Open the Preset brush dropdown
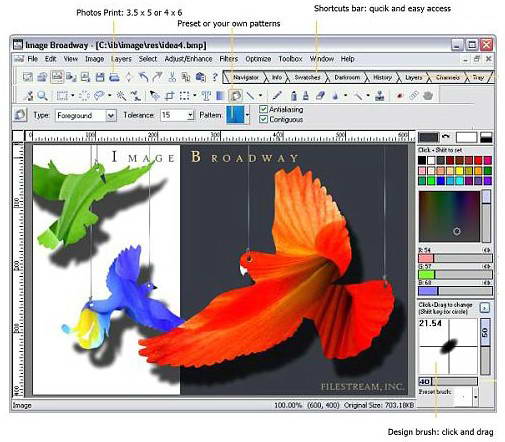 [475, 397]
